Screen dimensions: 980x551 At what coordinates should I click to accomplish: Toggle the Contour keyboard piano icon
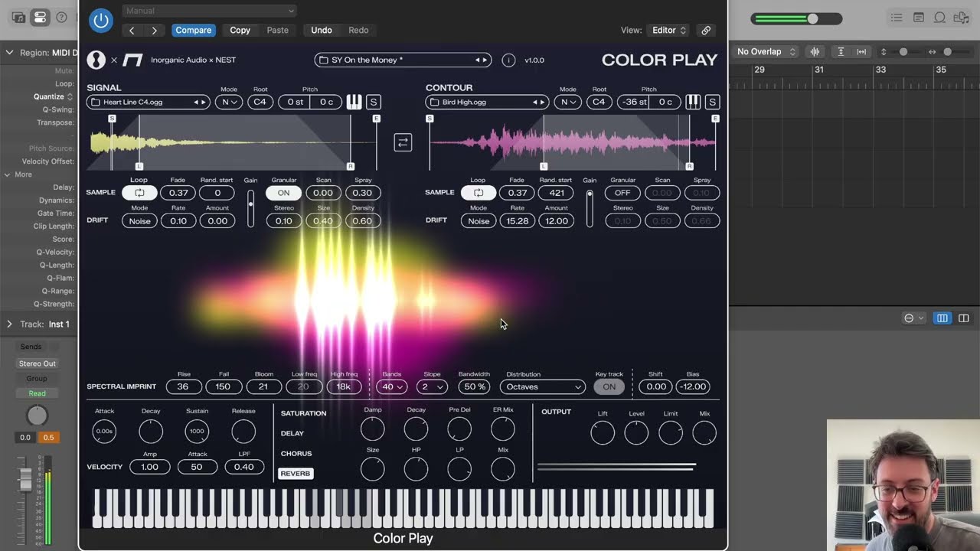pyautogui.click(x=693, y=102)
